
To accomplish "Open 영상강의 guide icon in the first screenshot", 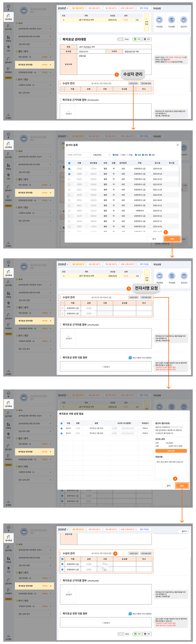I will (184, 20).
